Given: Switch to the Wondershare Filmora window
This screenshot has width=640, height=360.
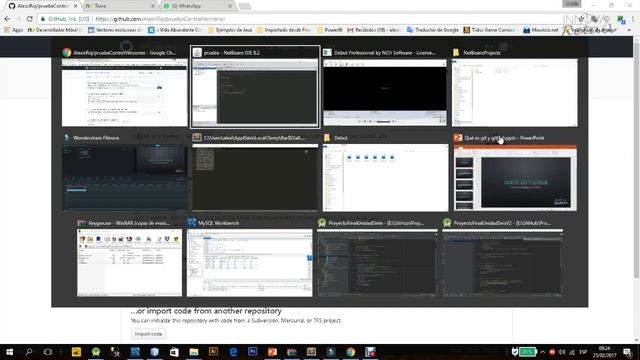Looking at the screenshot, I should pyautogui.click(x=125, y=177).
